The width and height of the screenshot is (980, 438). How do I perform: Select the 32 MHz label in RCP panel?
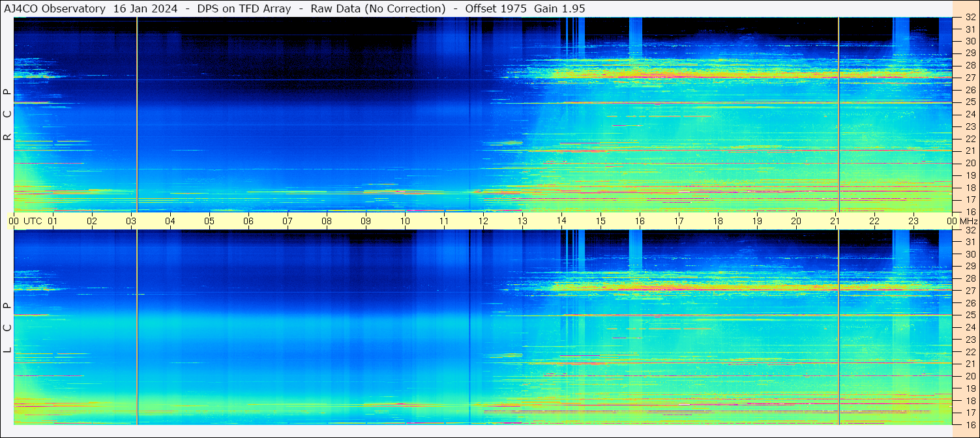(970, 18)
